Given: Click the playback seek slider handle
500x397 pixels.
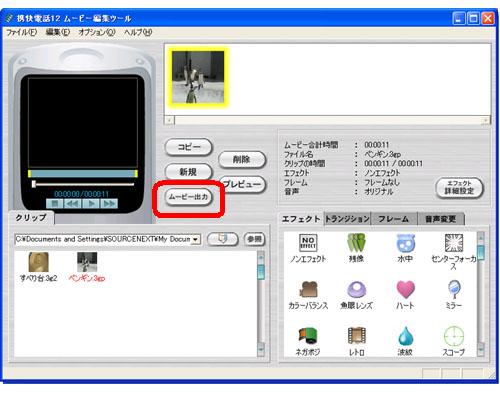Looking at the screenshot, I should point(34,184).
